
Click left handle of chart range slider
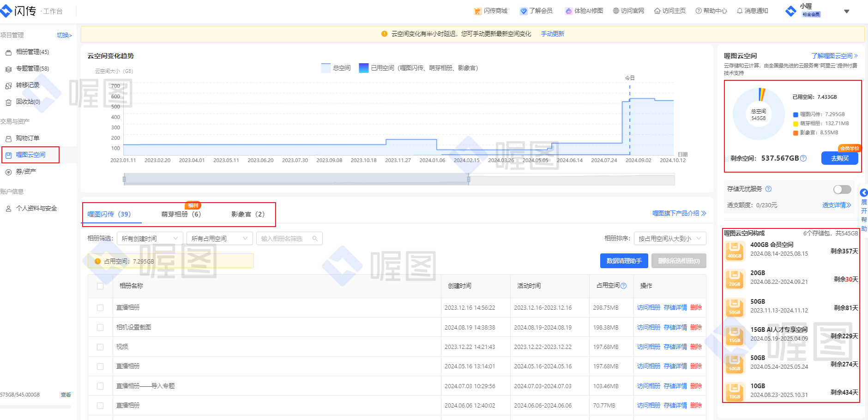(124, 180)
